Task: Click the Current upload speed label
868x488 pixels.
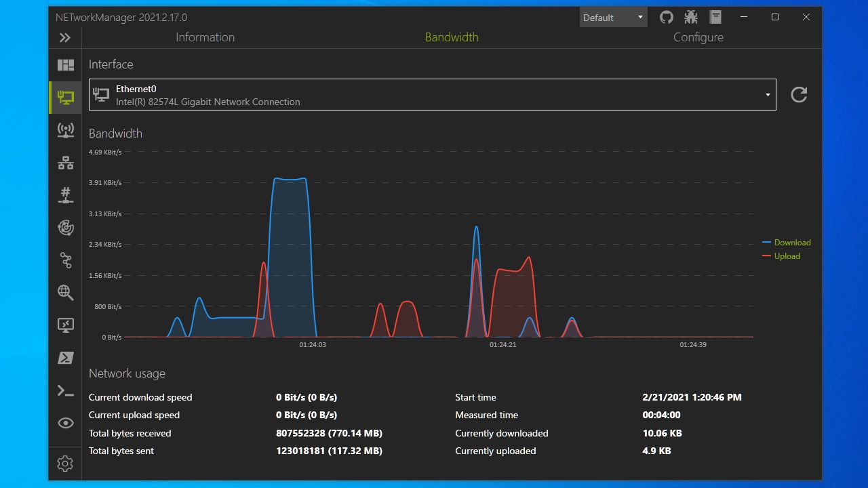Action: pyautogui.click(x=134, y=415)
